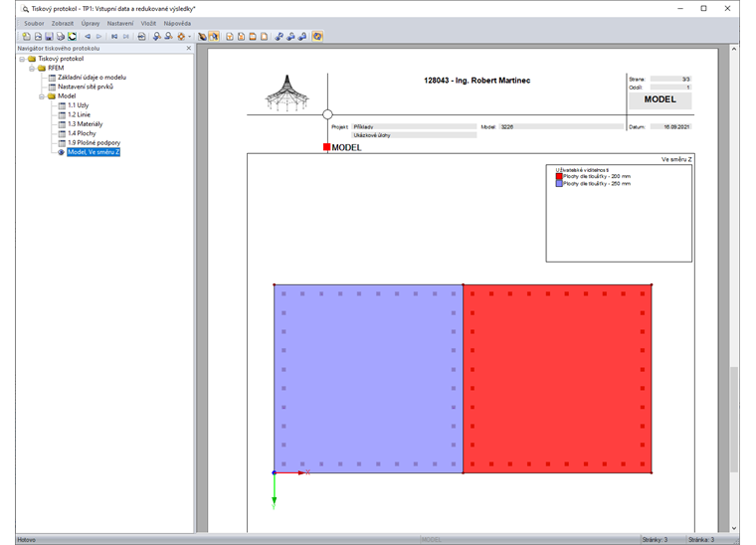756x545 pixels.
Task: Select Základní údaje o modelu item
Action: click(x=92, y=78)
